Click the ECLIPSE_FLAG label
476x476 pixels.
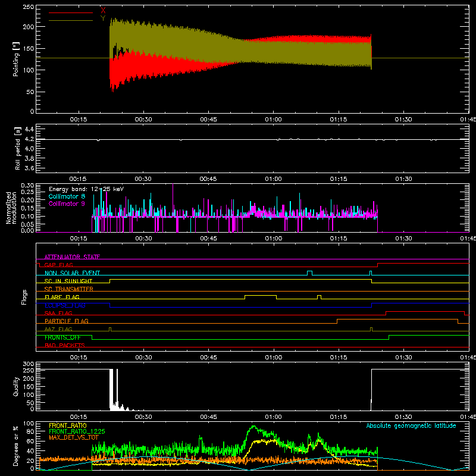click(x=65, y=305)
